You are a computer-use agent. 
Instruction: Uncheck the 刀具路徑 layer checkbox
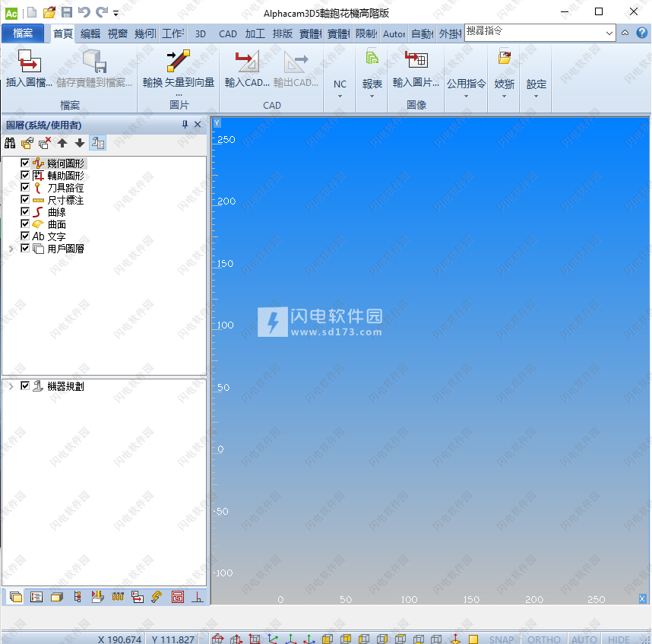(x=25, y=187)
